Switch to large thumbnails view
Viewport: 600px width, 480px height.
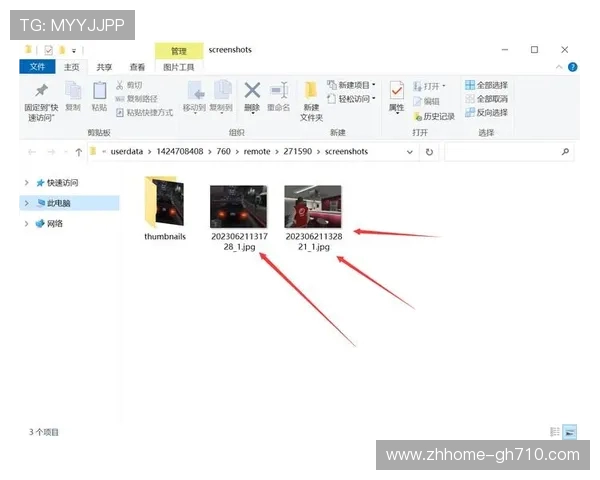569,432
